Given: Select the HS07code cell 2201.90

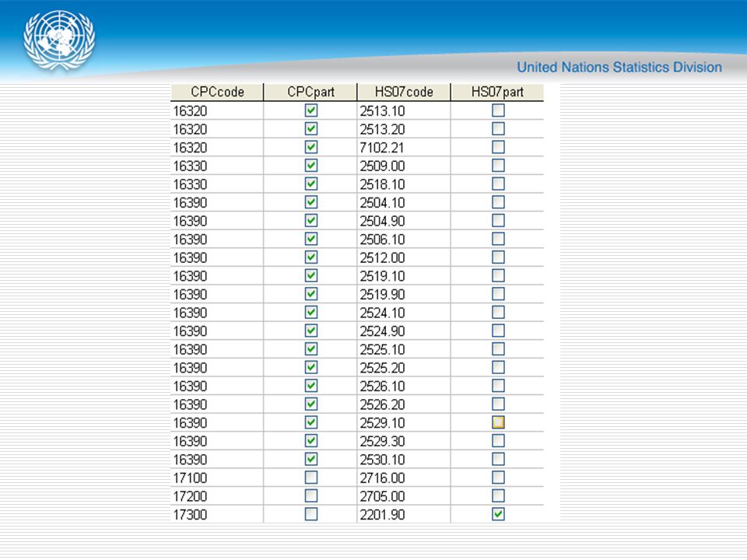Looking at the screenshot, I should [x=404, y=514].
